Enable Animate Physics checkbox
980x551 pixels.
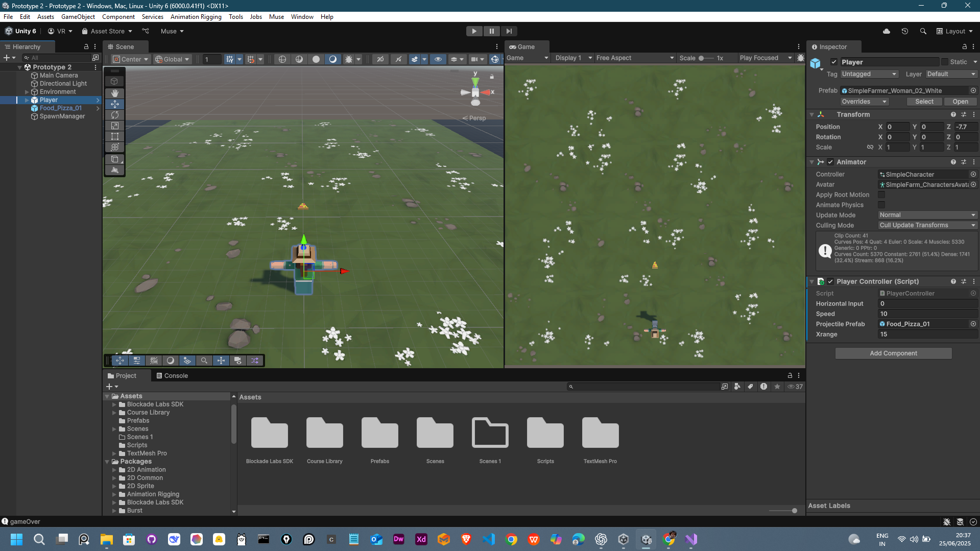[881, 205]
